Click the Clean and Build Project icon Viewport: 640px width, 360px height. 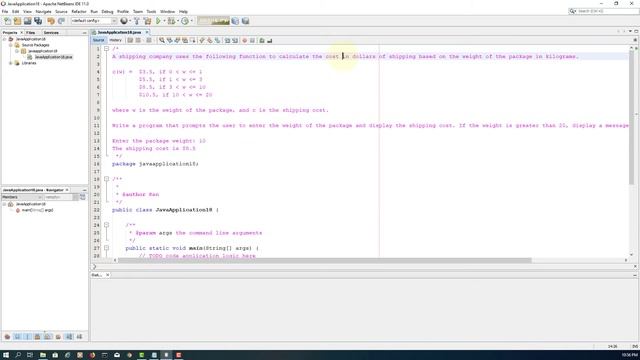(x=147, y=21)
